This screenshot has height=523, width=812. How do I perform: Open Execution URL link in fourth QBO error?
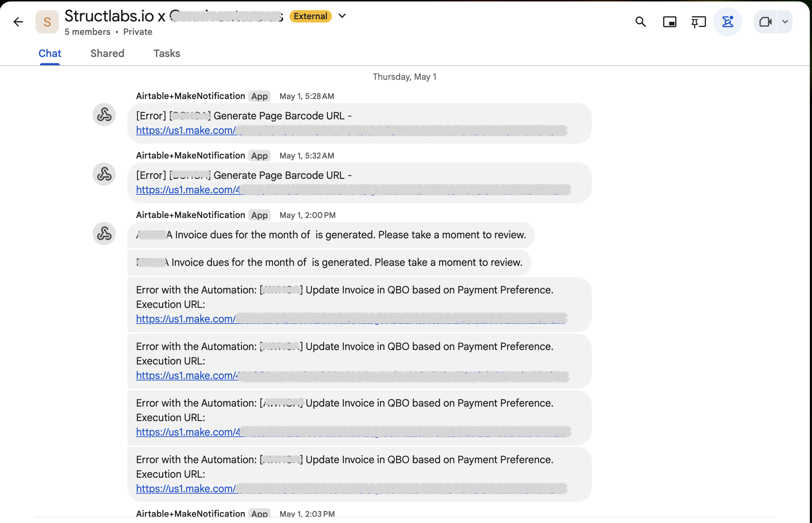point(352,489)
